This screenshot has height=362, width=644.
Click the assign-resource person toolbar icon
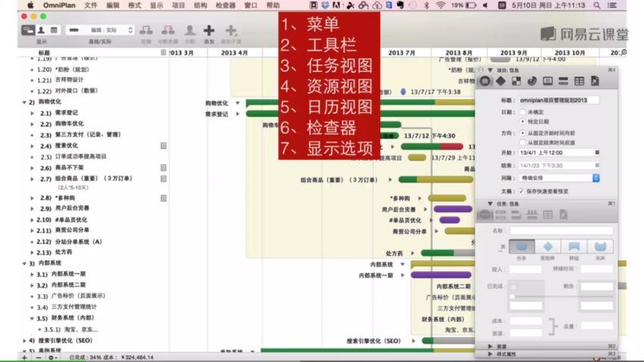[189, 30]
